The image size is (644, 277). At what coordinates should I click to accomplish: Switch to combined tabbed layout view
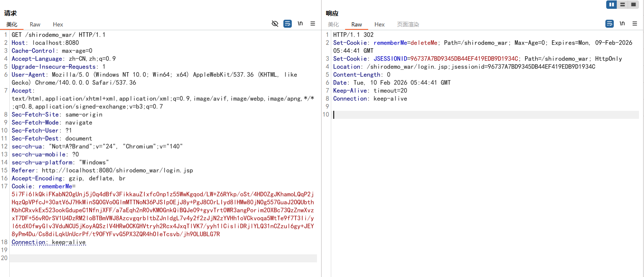click(x=634, y=5)
